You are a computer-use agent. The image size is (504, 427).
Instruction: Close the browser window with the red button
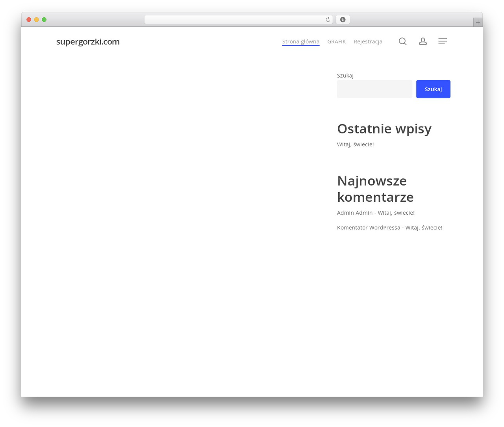coord(29,20)
